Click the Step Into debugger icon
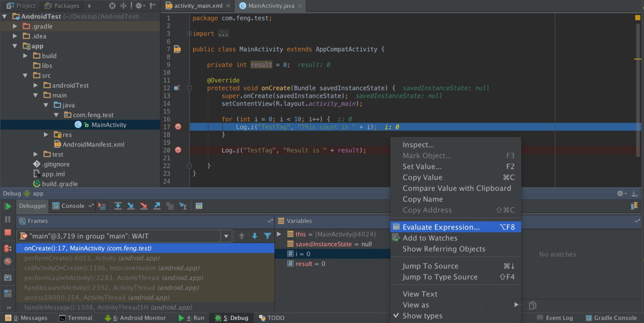644x323 pixels. point(130,206)
